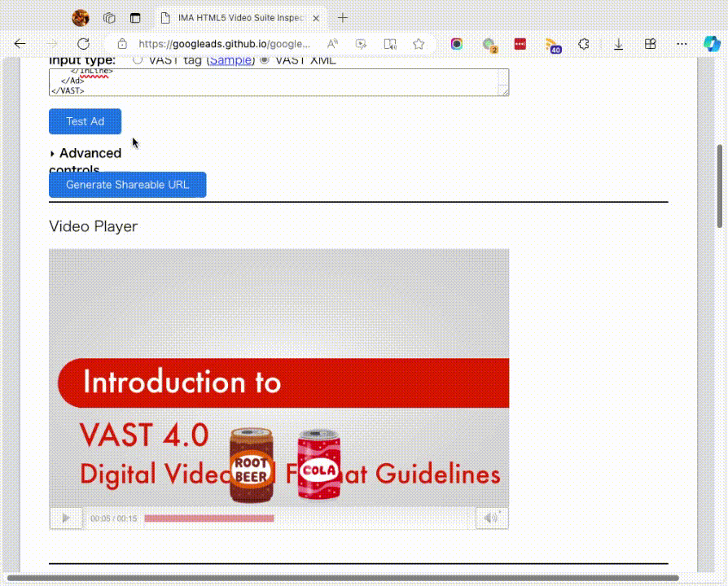Viewport: 728px width, 586px height.
Task: View site information via the lock icon
Action: point(122,44)
